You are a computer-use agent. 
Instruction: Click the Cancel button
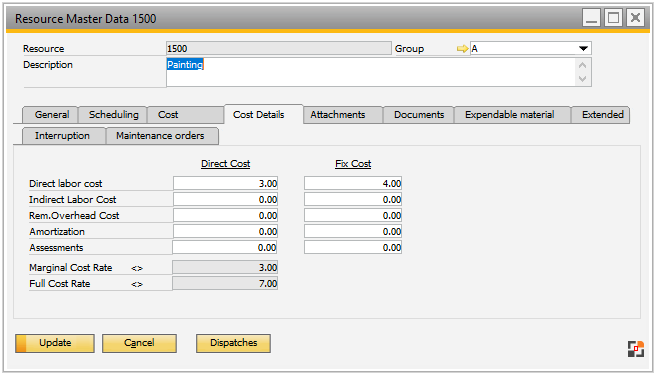coord(139,343)
